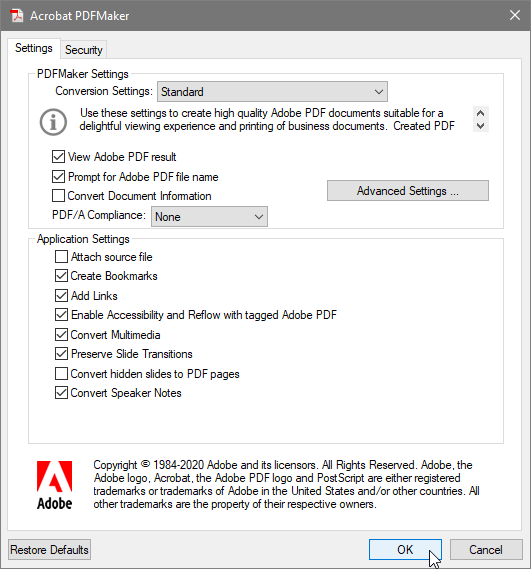Click Cancel to dismiss dialog

(x=486, y=549)
